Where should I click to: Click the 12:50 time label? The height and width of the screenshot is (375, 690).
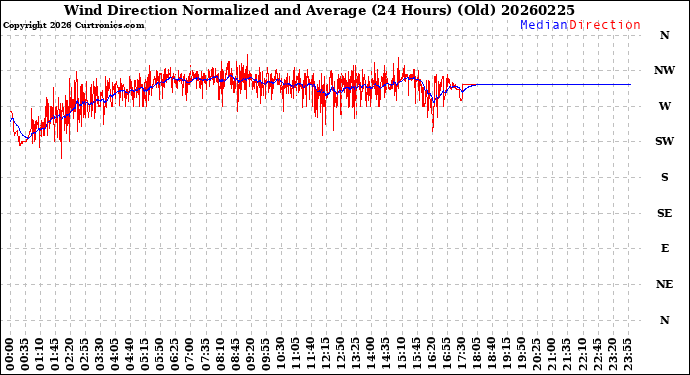click(x=340, y=354)
